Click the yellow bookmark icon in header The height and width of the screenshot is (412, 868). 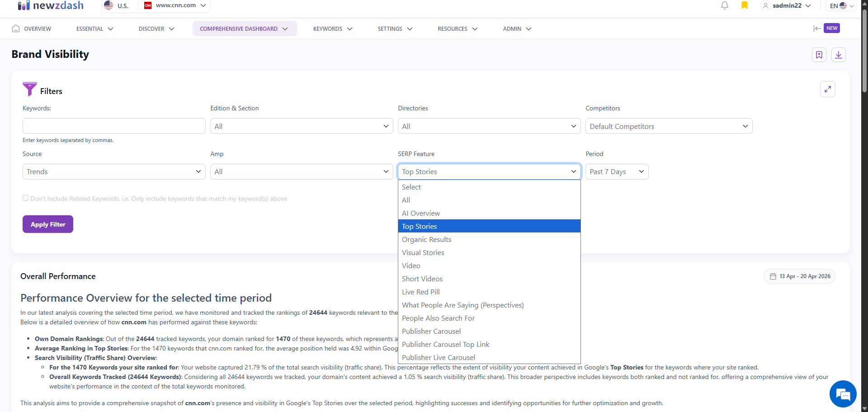[744, 5]
